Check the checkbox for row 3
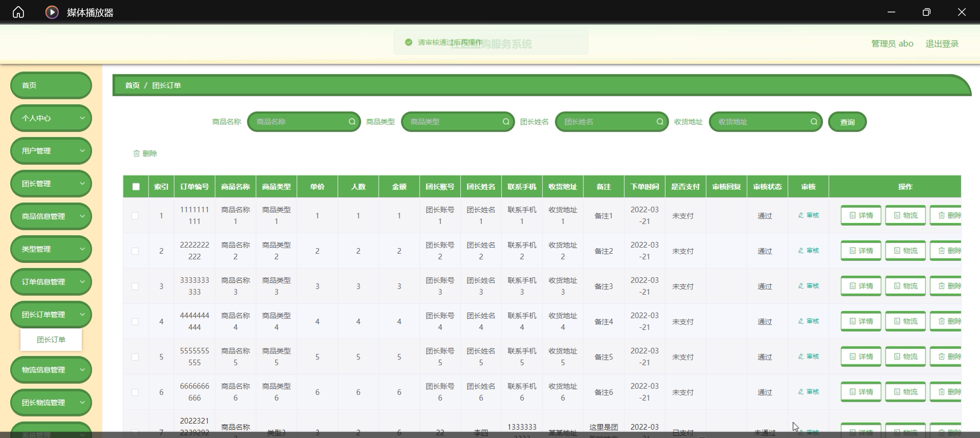Image resolution: width=980 pixels, height=438 pixels. (135, 286)
